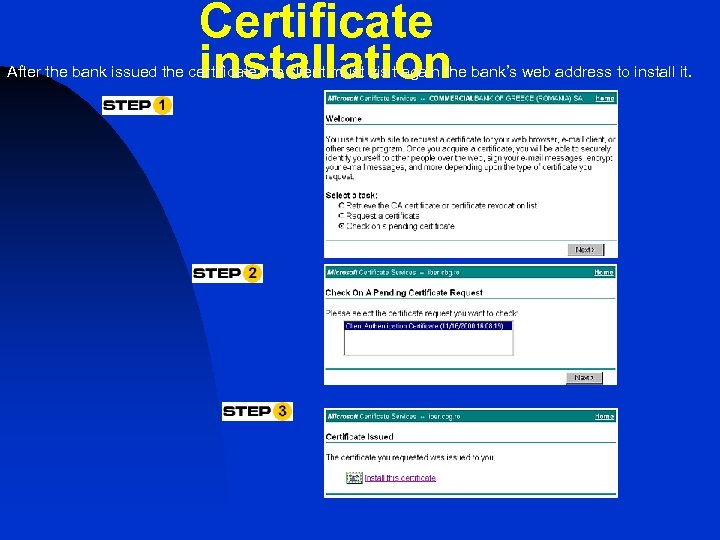Click the 'Certificate installation' slide title

point(325,40)
